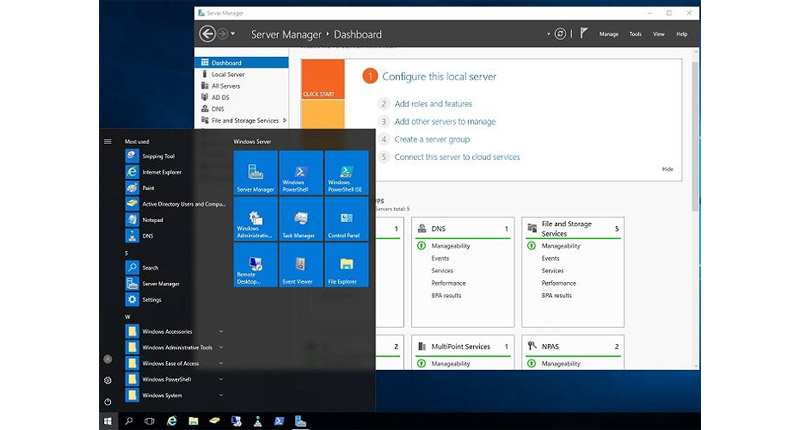Open the Windows PowerShell ISE tile
Screen dimensions: 800x430
[346, 172]
